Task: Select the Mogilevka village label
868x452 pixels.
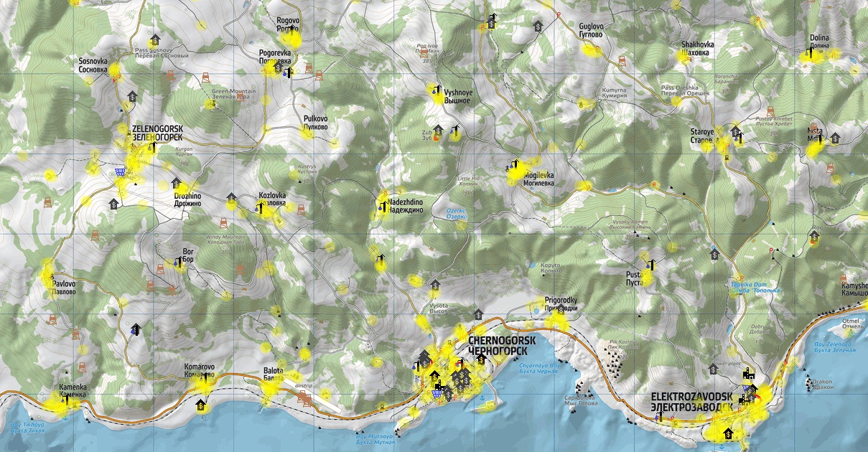Action: [x=538, y=179]
